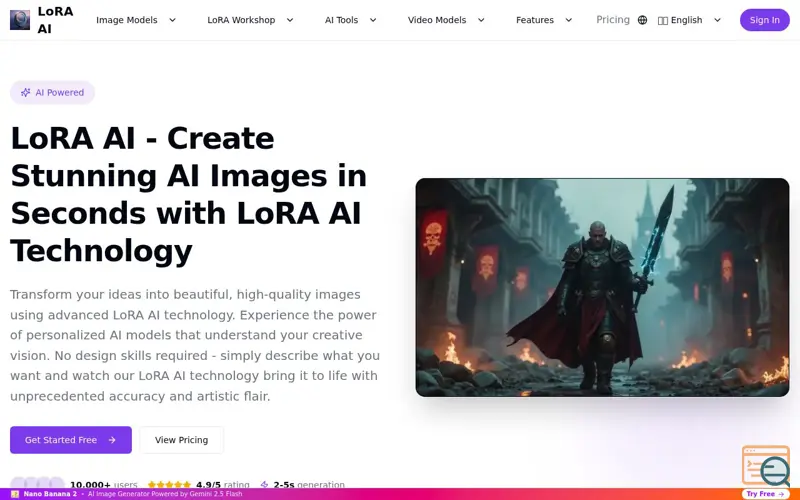The height and width of the screenshot is (500, 800).
Task: Click the View Pricing button
Action: (182, 440)
